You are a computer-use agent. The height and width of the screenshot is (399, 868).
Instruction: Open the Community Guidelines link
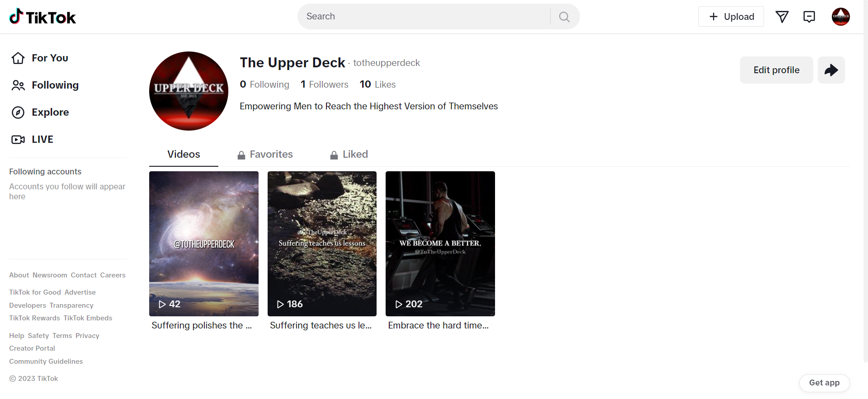[x=46, y=361]
